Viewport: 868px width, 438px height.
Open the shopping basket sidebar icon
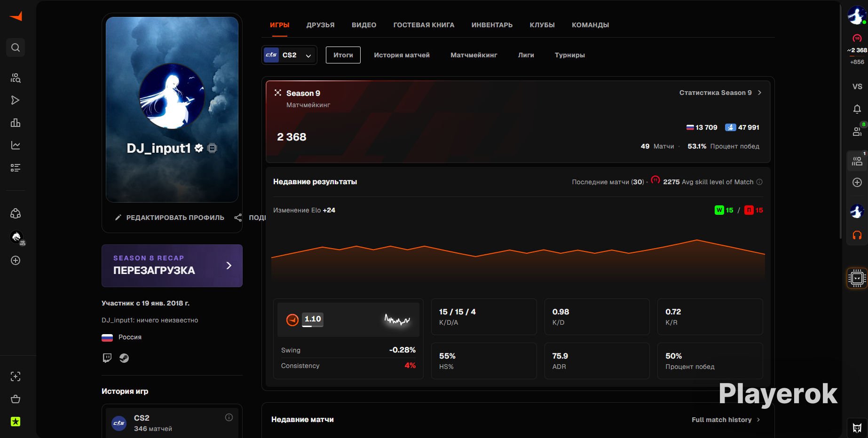click(16, 399)
